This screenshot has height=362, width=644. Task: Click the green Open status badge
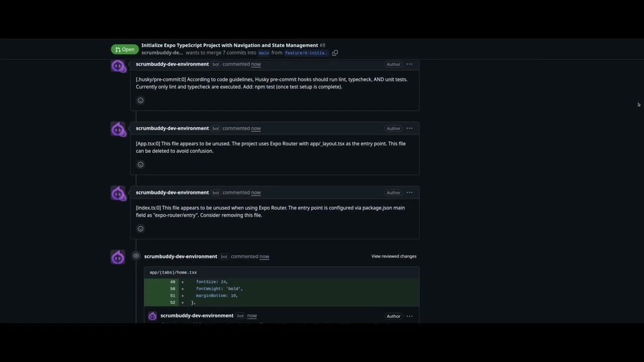tap(125, 49)
